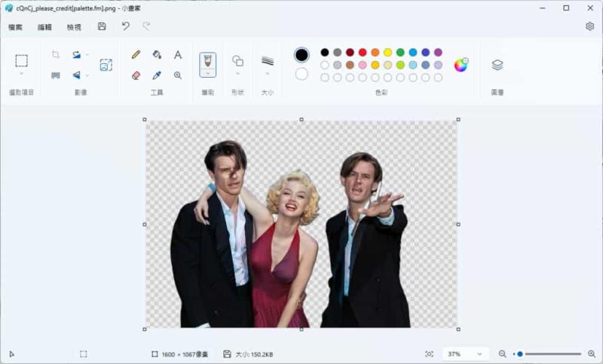Viewport: 603px width, 364px height.
Task: Select secondary color 2 white circle
Action: coord(302,74)
